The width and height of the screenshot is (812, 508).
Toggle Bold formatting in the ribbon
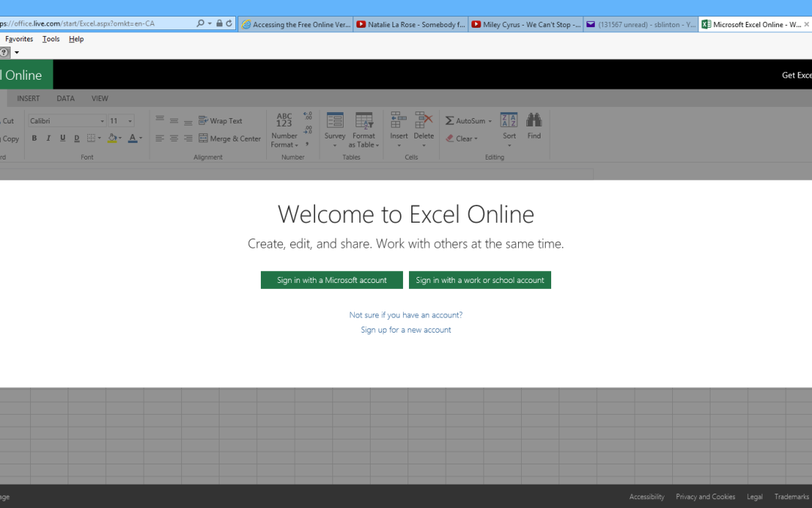coord(35,138)
